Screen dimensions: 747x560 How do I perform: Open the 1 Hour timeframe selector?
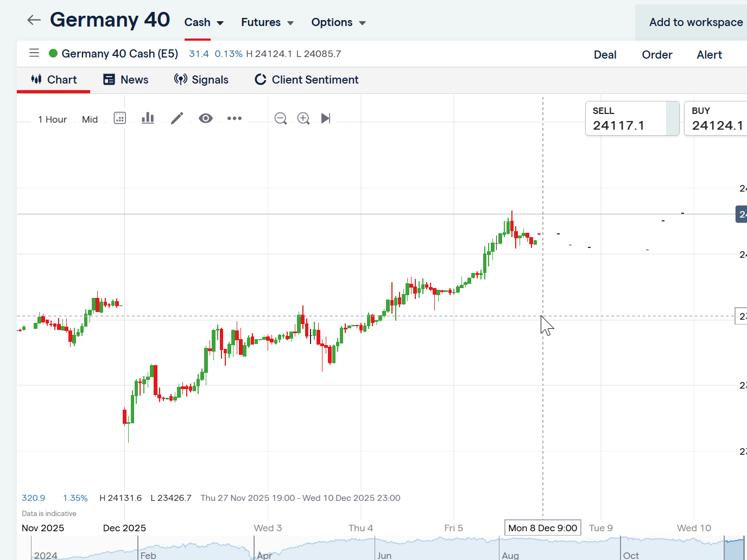[52, 119]
